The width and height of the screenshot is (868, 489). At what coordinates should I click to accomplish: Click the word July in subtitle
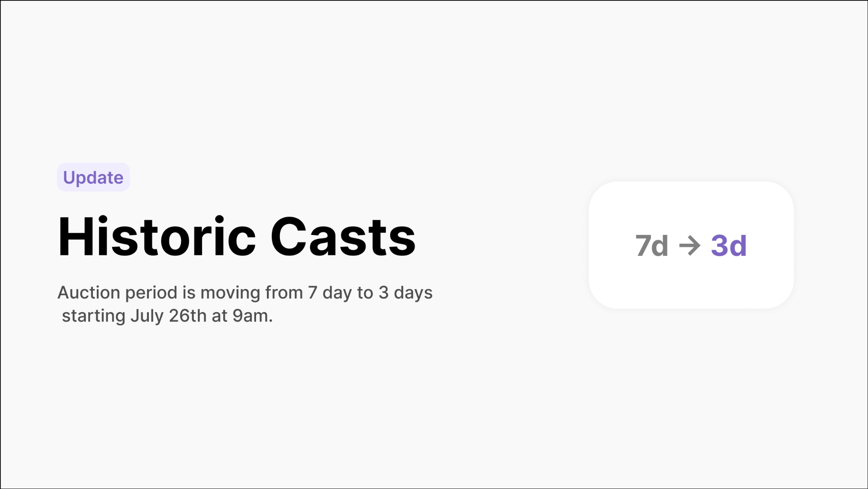tap(147, 316)
